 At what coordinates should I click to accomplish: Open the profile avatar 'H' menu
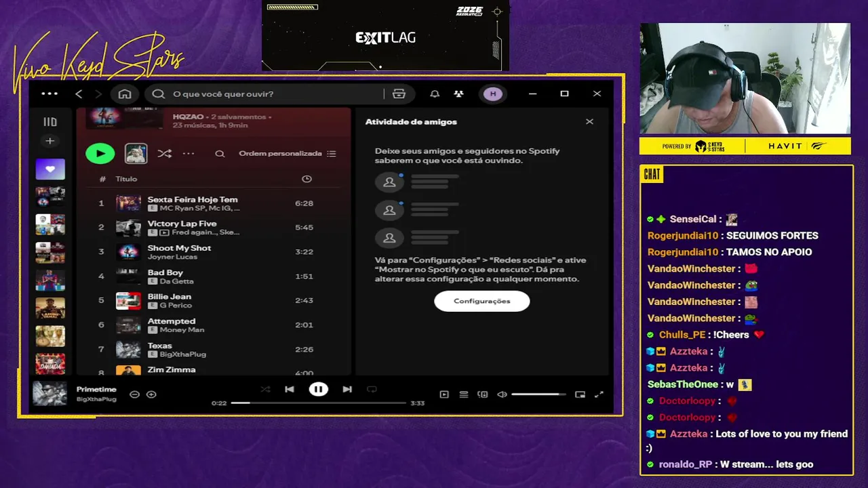click(x=493, y=94)
